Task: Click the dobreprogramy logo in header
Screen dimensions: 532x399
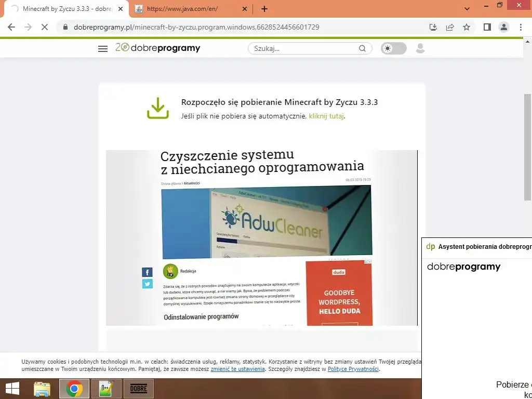Action: click(x=158, y=48)
